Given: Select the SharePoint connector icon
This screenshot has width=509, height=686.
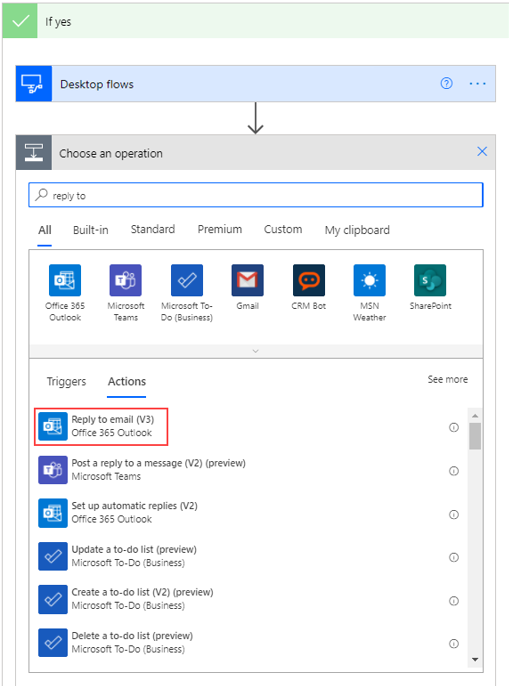Looking at the screenshot, I should tap(430, 280).
